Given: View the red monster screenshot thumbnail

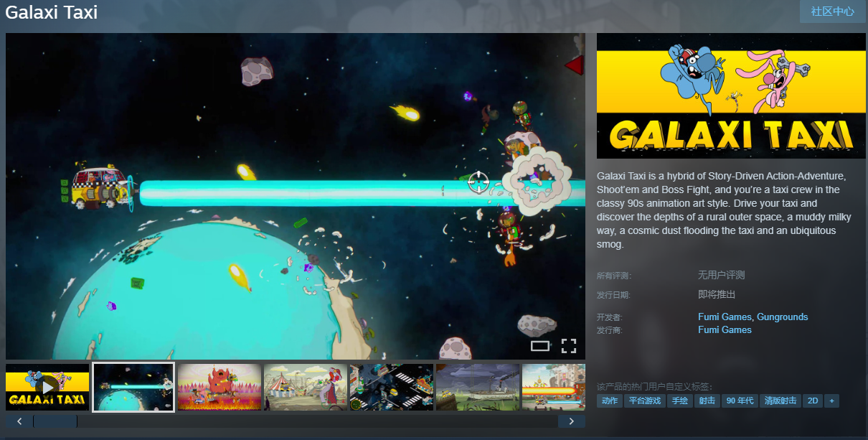Looking at the screenshot, I should click(x=220, y=387).
